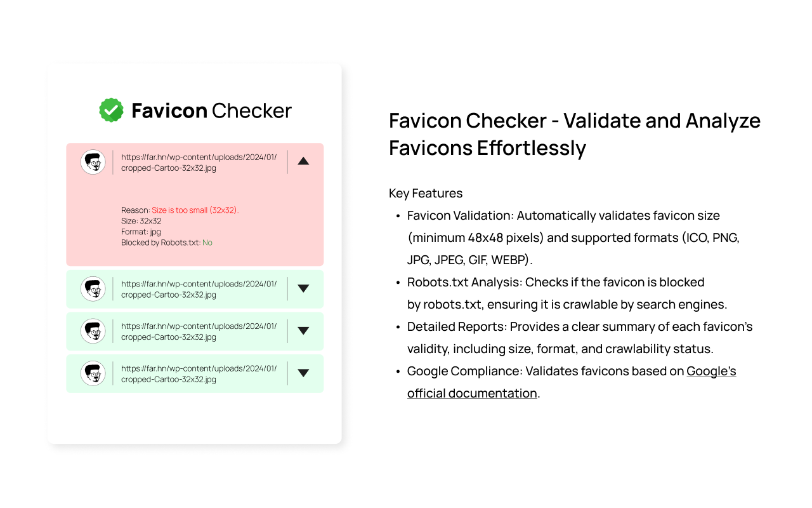Click the 'Size: 32x32' detail line

[x=141, y=221]
